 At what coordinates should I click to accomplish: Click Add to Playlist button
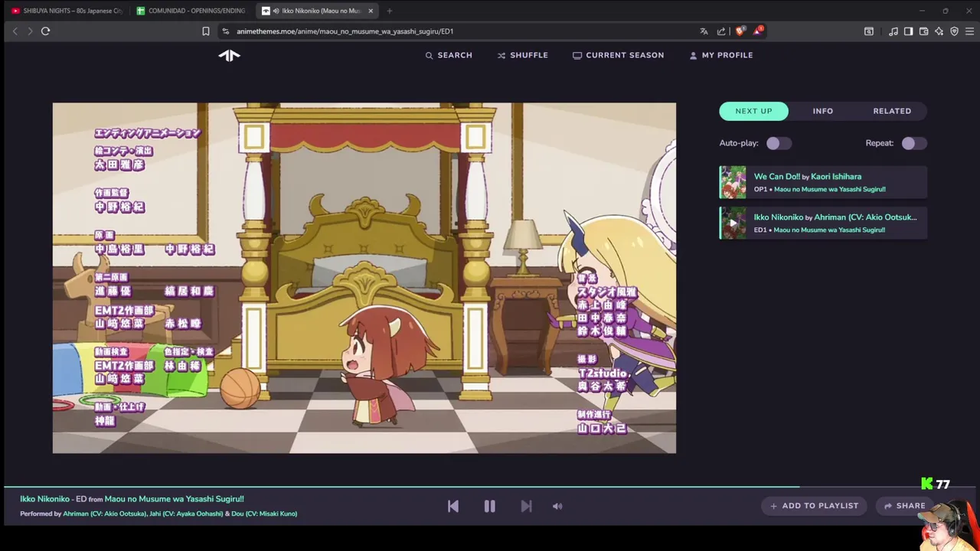(x=814, y=506)
